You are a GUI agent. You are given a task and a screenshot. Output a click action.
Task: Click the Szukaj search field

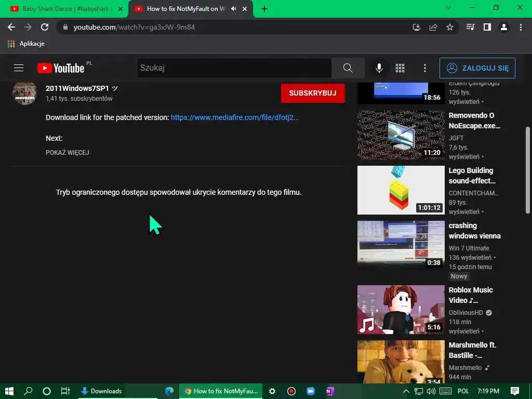tap(234, 68)
